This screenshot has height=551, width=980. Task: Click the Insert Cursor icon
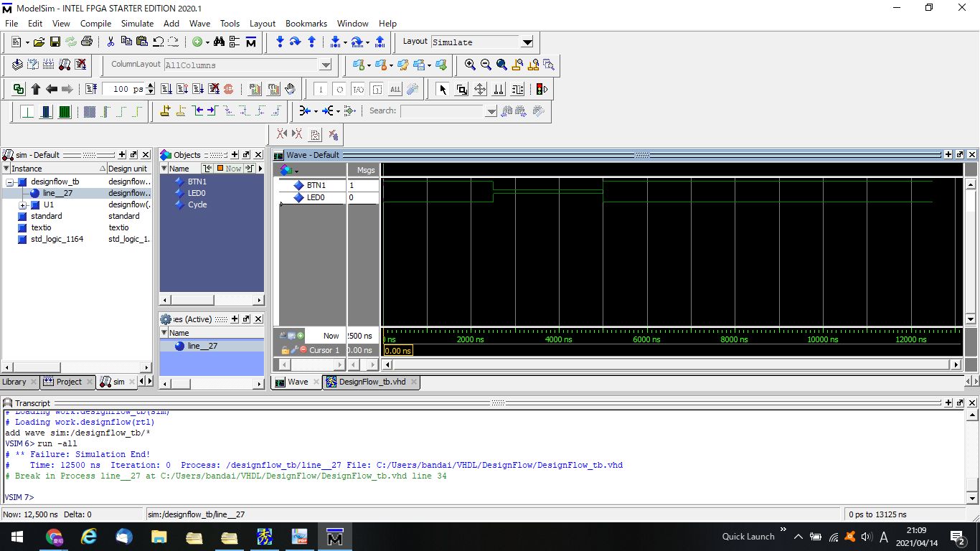(165, 111)
